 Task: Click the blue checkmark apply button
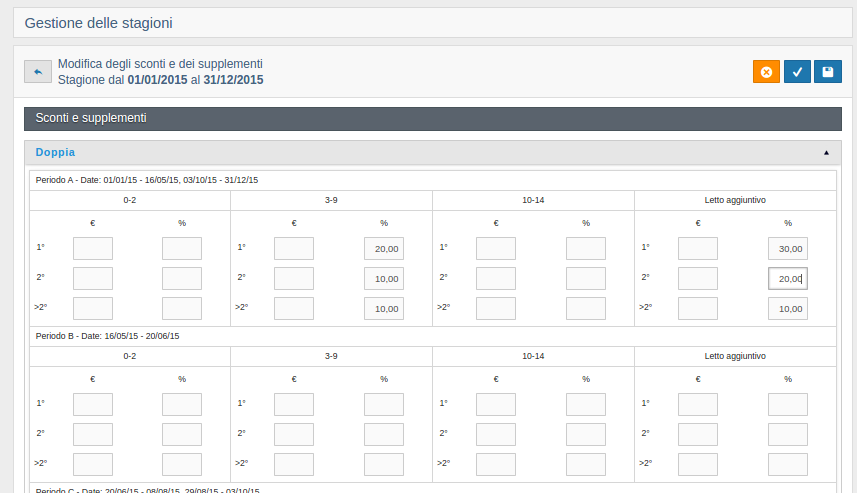click(x=797, y=72)
